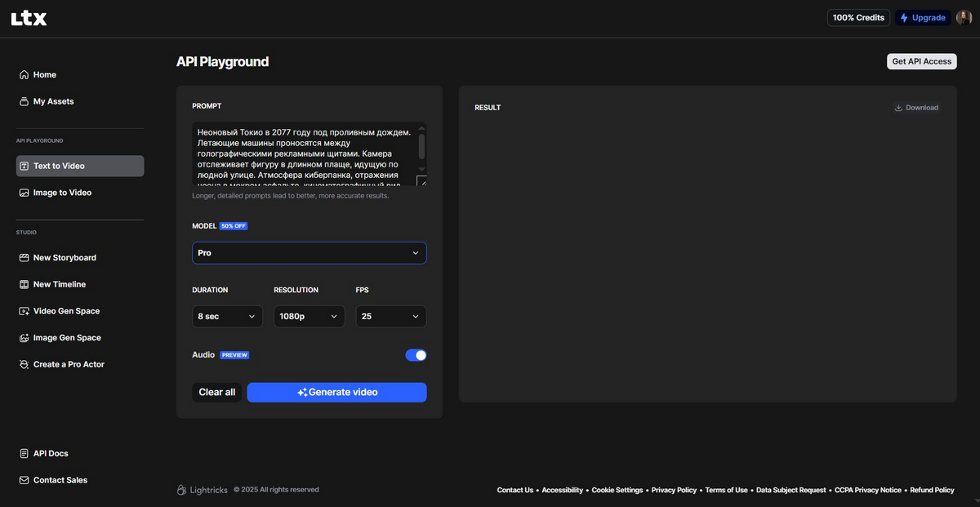The height and width of the screenshot is (507, 980).
Task: Click the Get API Access button
Action: click(x=921, y=61)
